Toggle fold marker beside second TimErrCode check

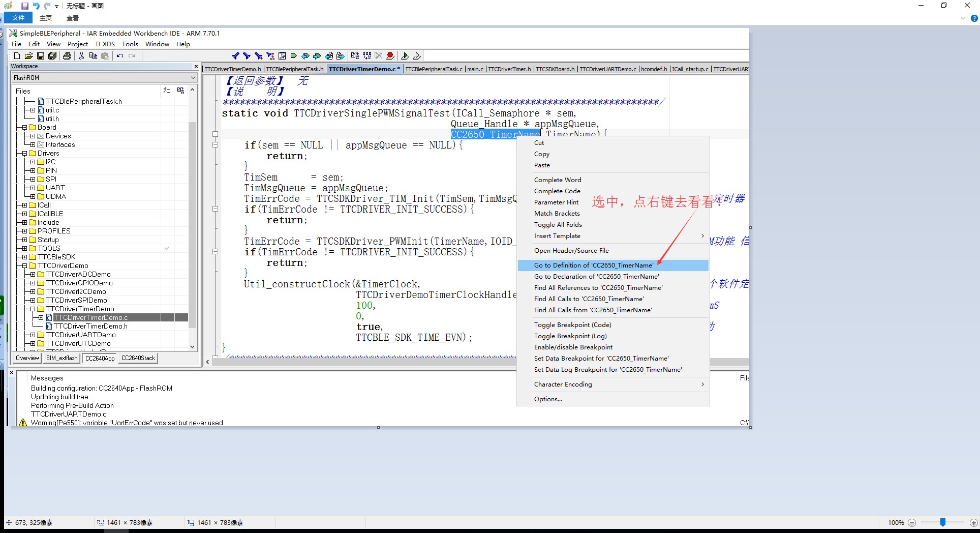[x=215, y=252]
